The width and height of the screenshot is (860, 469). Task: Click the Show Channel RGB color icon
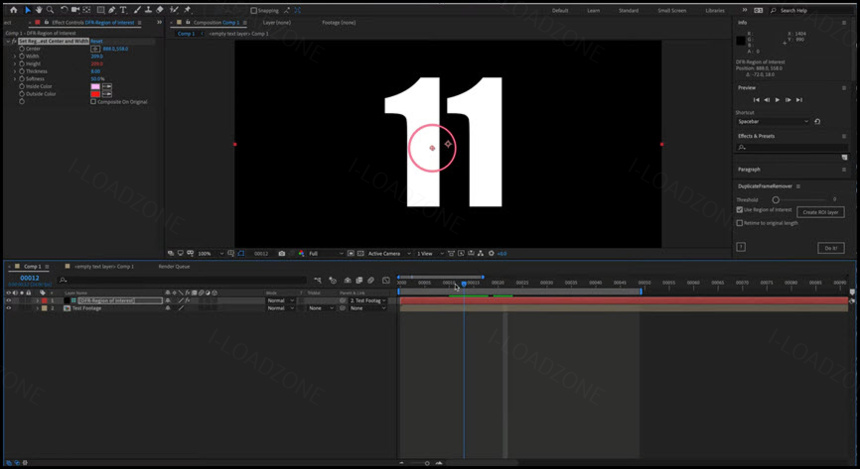(x=301, y=253)
